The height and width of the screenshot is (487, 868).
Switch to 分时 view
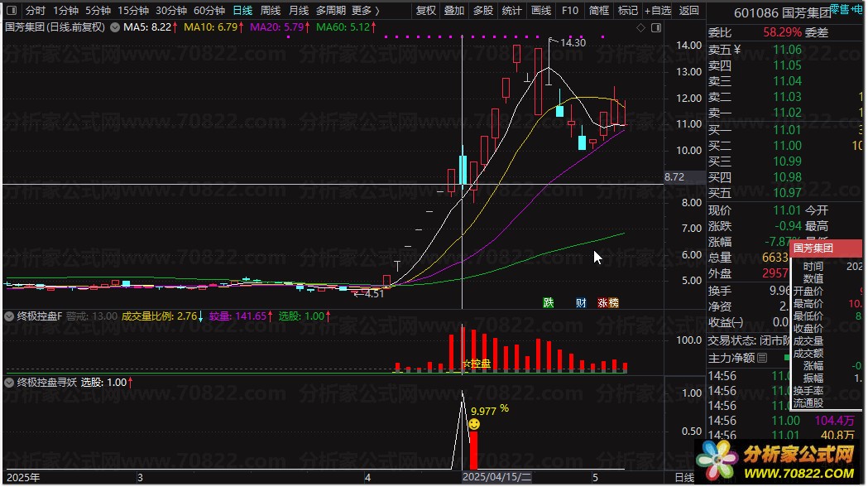(x=36, y=11)
